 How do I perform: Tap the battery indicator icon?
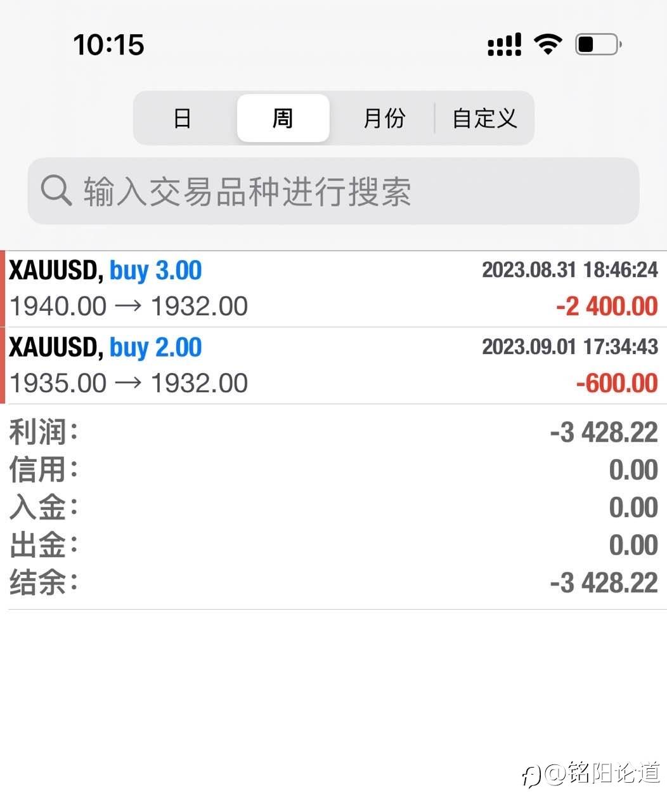[x=598, y=44]
